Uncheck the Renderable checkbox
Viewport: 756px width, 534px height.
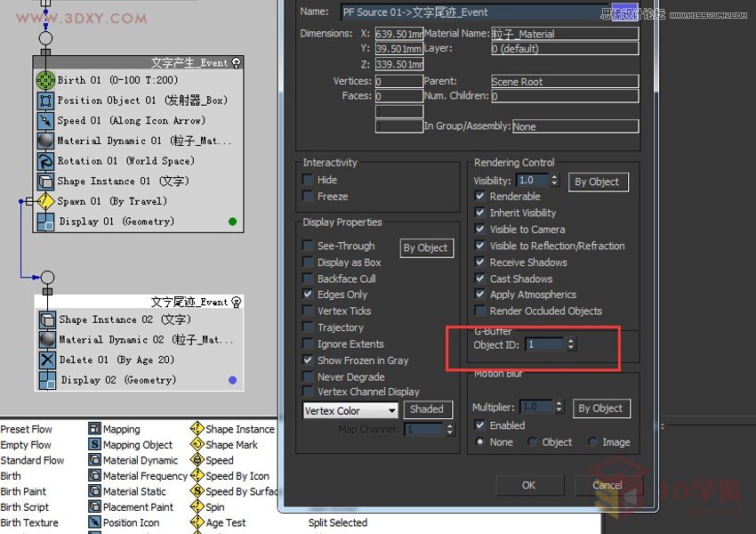click(x=479, y=196)
